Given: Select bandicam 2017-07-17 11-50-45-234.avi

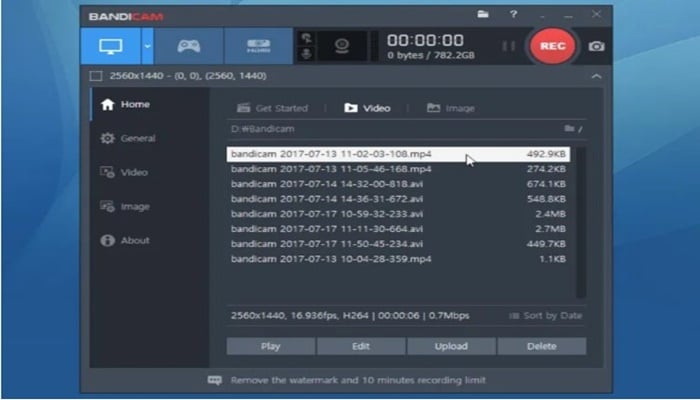Looking at the screenshot, I should (398, 244).
